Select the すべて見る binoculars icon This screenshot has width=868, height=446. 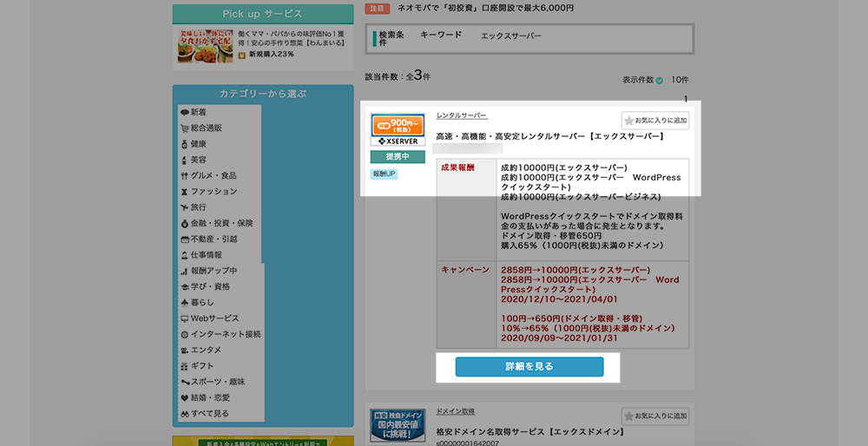[185, 414]
